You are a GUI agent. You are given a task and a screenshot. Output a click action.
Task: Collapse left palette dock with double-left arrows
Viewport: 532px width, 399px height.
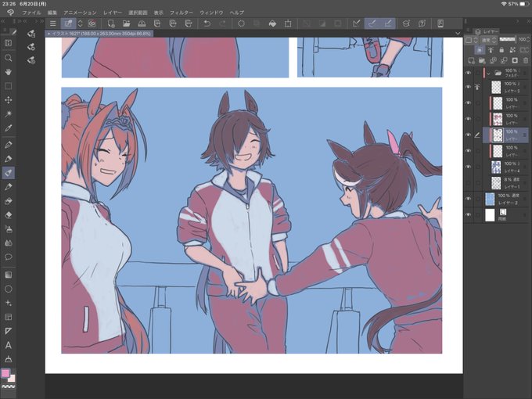pyautogui.click(x=3, y=21)
